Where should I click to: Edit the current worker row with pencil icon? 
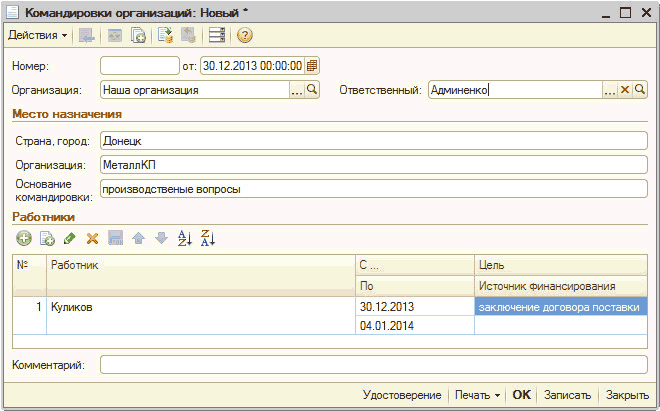click(69, 238)
